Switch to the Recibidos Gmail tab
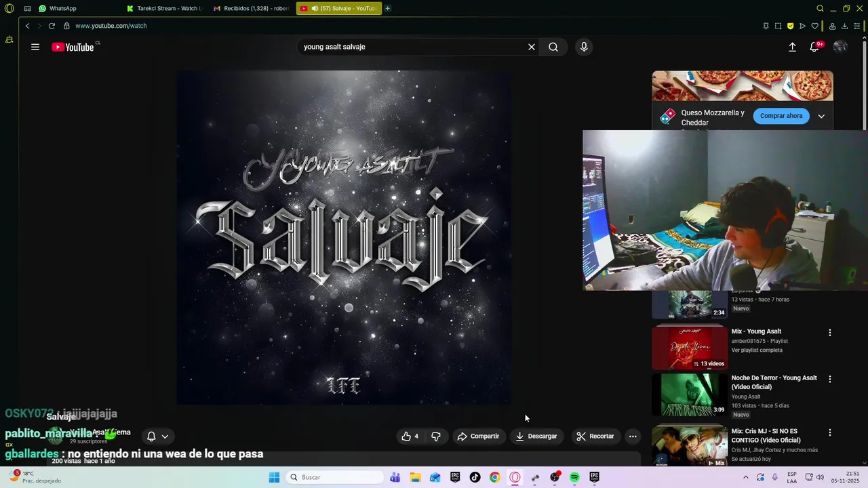Viewport: 868px width, 488px height. coord(251,9)
